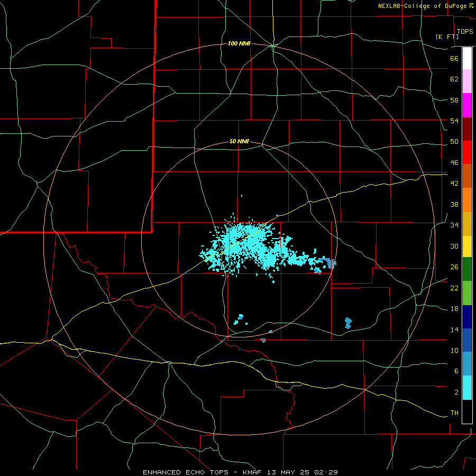Click the navy blue legend swatch
The image size is (476, 476).
[467, 317]
